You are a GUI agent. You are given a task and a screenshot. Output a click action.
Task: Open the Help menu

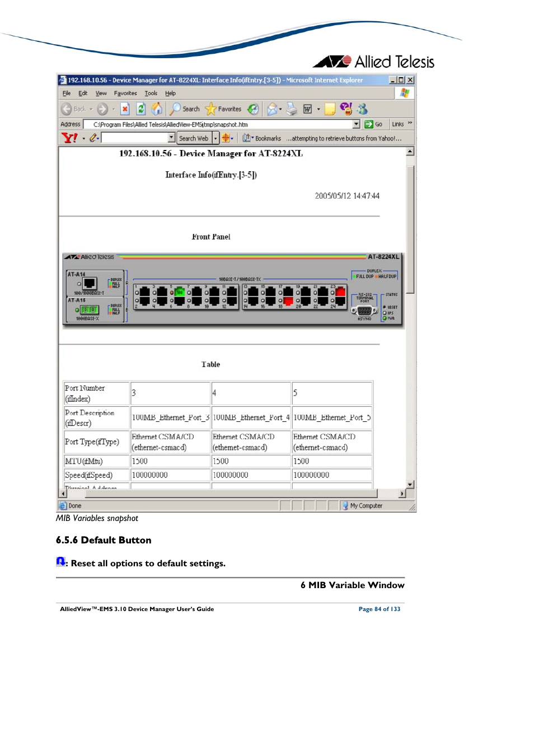pos(170,93)
